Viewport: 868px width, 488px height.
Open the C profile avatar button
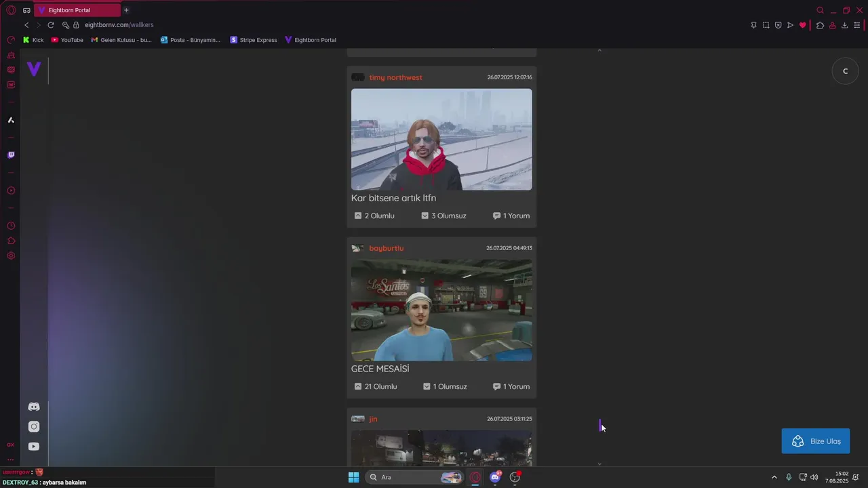pyautogui.click(x=845, y=71)
